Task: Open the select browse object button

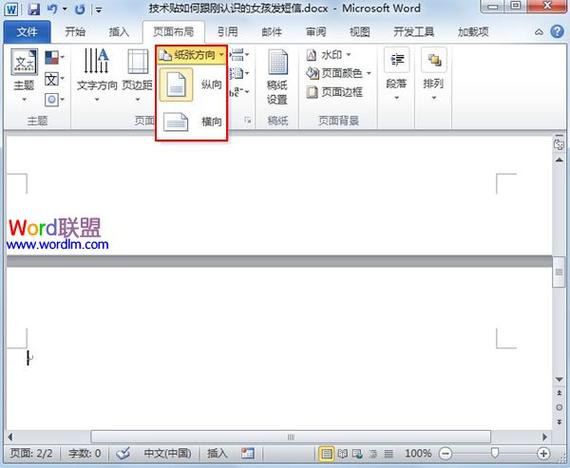Action: 559,408
